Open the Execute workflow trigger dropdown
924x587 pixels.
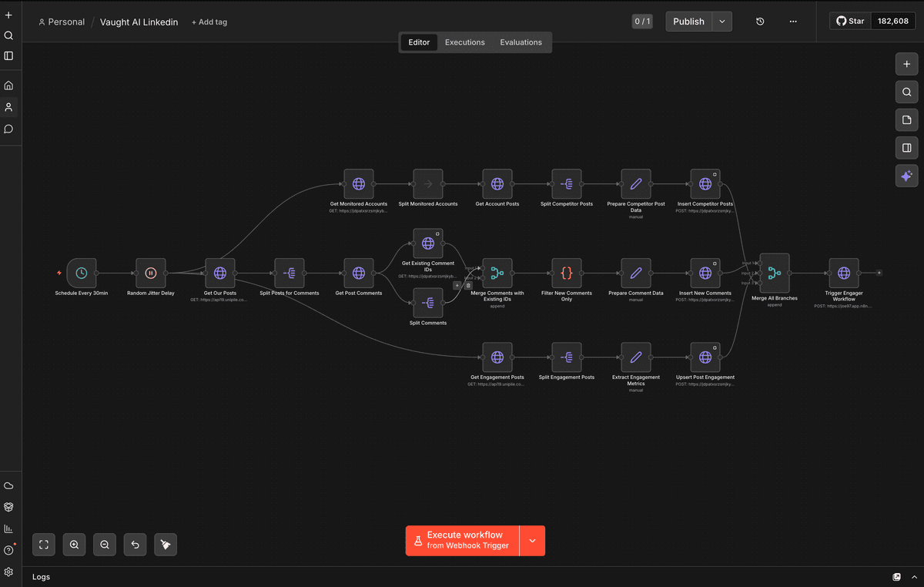tap(532, 540)
